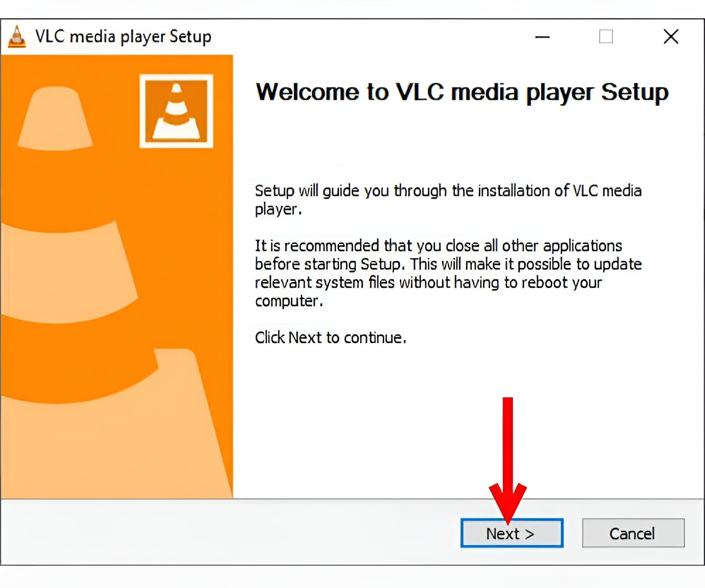
Task: Click the "Welcome to VLC media player Setup" heading
Action: click(462, 92)
